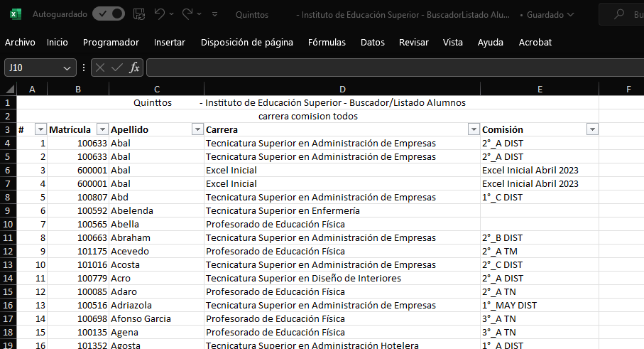Click matrícula cell '100085'

[78, 291]
